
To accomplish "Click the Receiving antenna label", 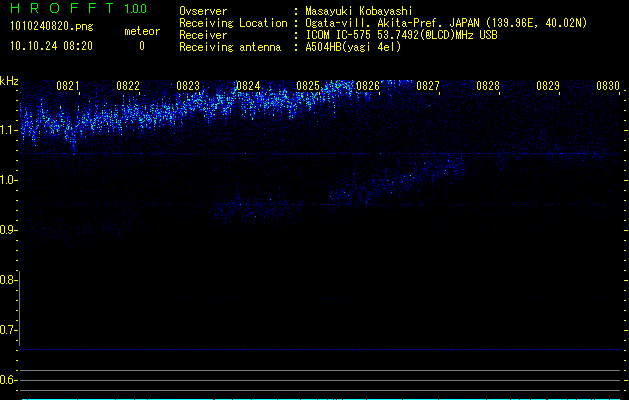I will [x=230, y=47].
